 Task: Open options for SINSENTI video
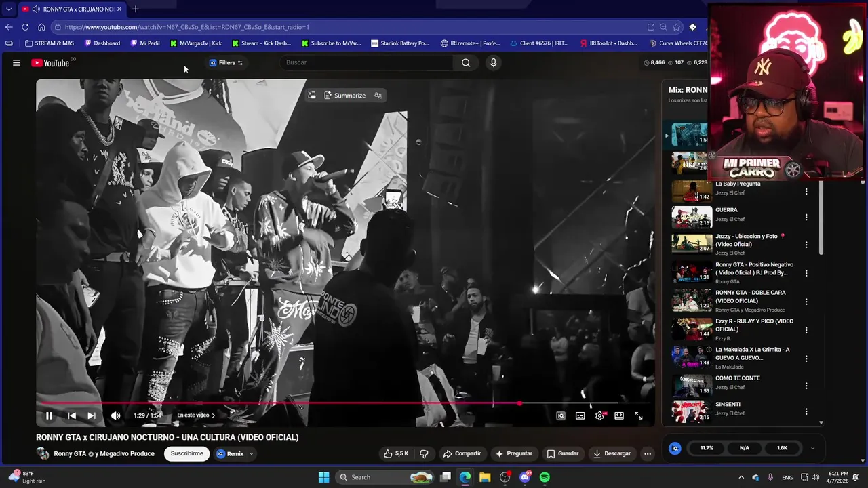(806, 411)
